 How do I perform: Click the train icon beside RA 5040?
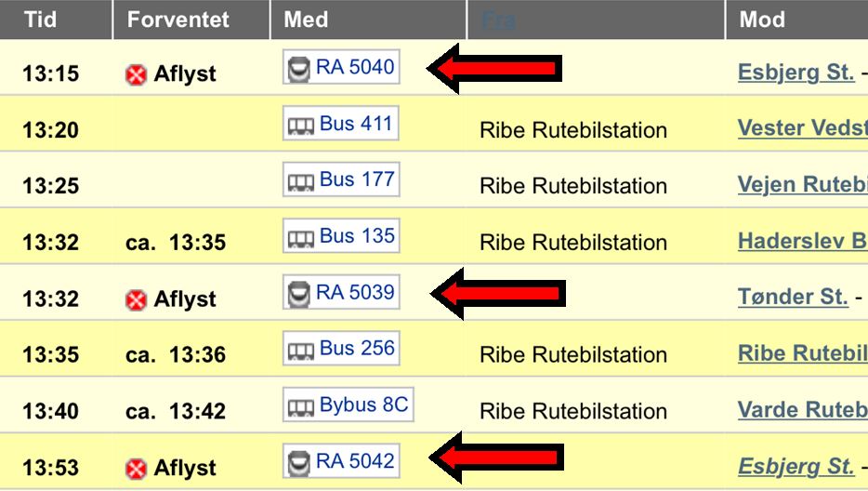(x=299, y=68)
